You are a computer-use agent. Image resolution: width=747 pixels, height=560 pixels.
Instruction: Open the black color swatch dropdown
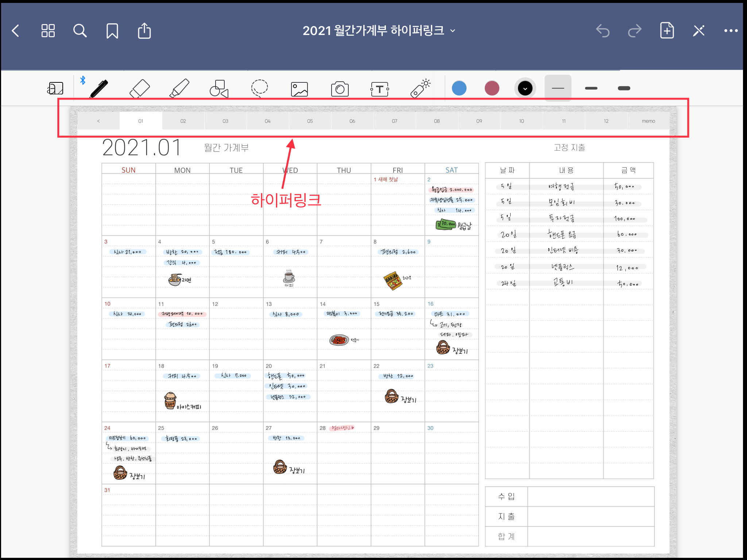525,88
